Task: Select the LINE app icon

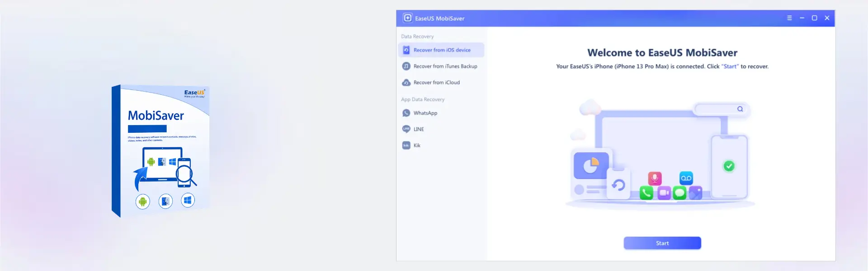Action: [x=406, y=129]
